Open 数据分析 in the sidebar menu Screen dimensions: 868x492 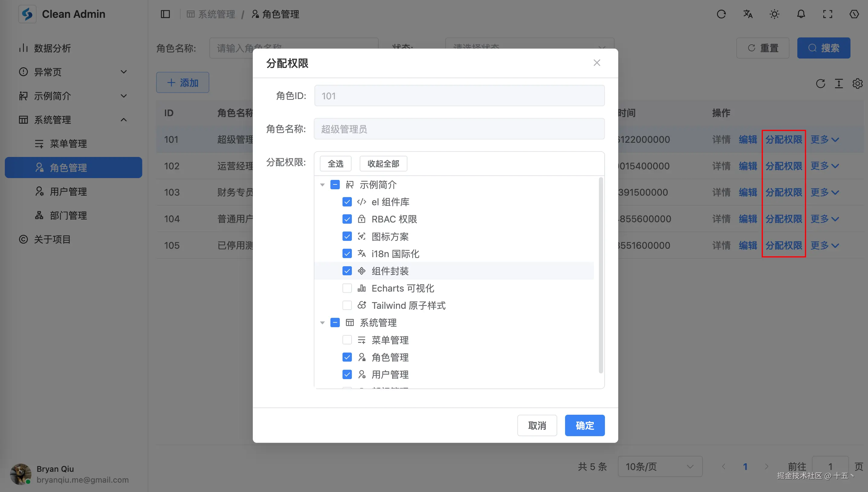(52, 48)
